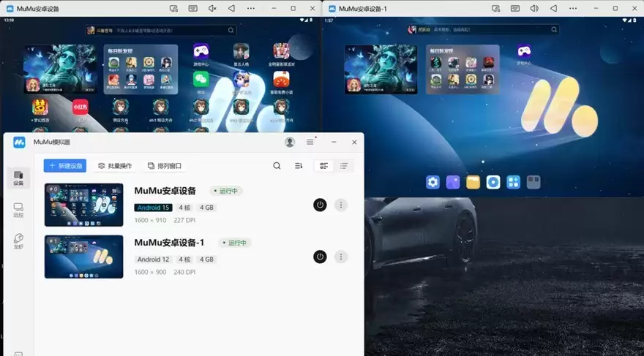The image size is (644, 356).
Task: Open file manager in MuMu安卓设备-1 dock
Action: tap(473, 182)
